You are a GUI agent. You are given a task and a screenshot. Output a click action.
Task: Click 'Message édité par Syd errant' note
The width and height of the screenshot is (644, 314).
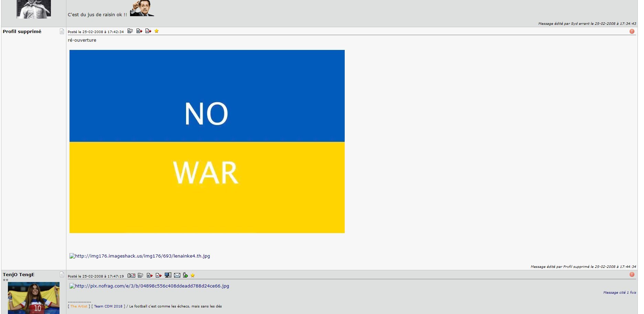point(587,24)
